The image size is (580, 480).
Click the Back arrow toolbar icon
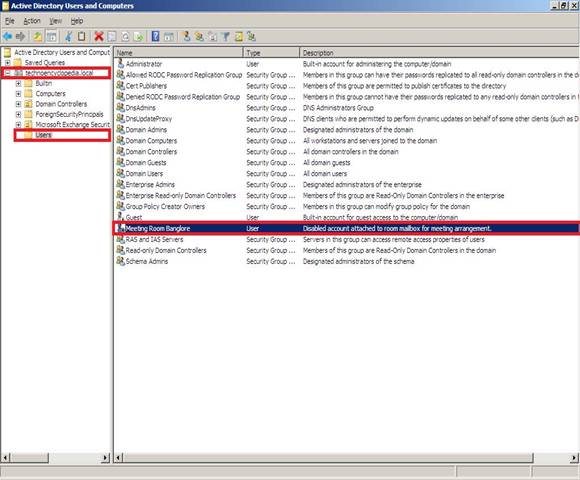7,36
